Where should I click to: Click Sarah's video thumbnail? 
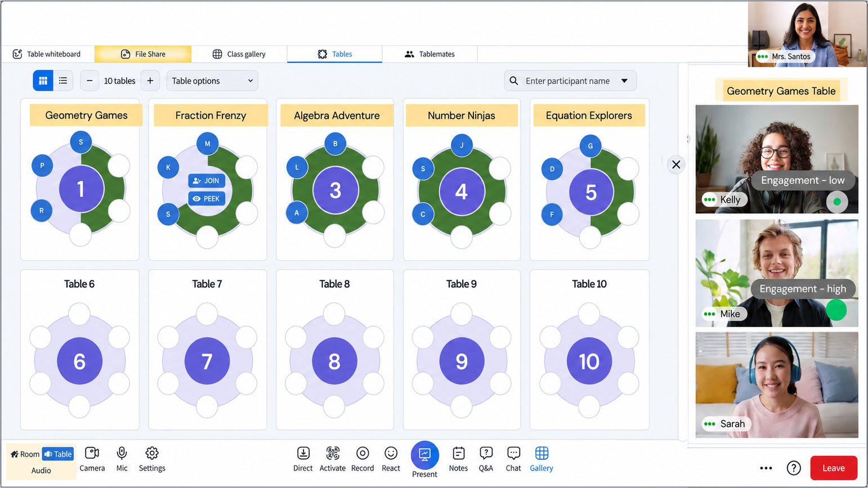(777, 385)
